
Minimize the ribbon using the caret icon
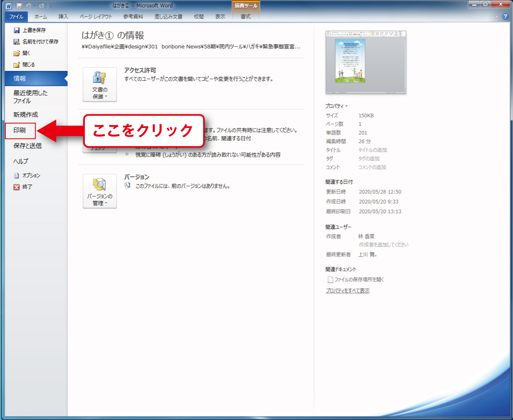pyautogui.click(x=497, y=17)
